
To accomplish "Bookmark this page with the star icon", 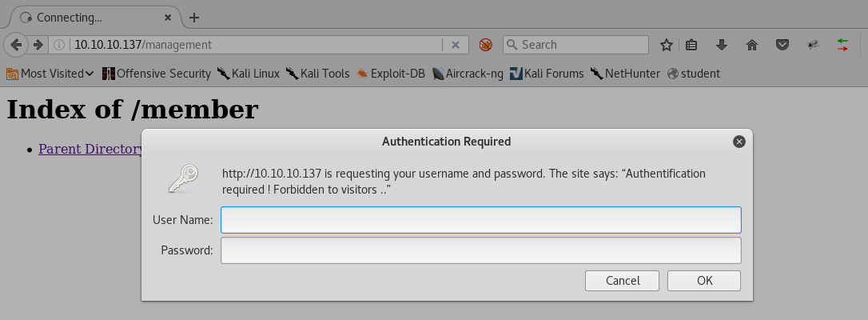I will click(x=666, y=46).
